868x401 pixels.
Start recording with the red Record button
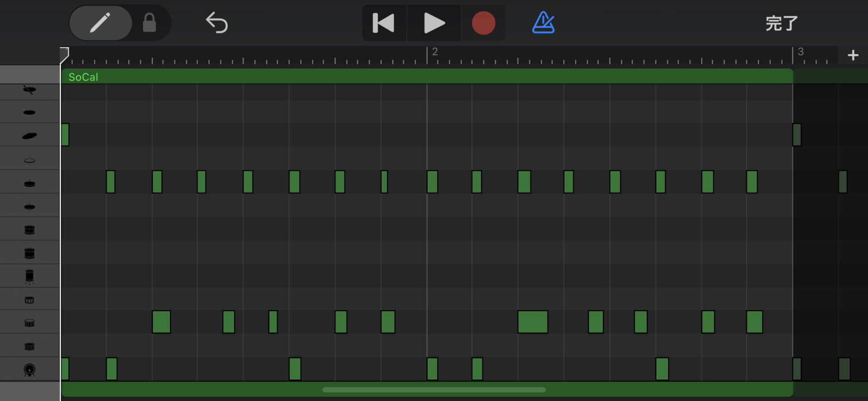(x=483, y=23)
